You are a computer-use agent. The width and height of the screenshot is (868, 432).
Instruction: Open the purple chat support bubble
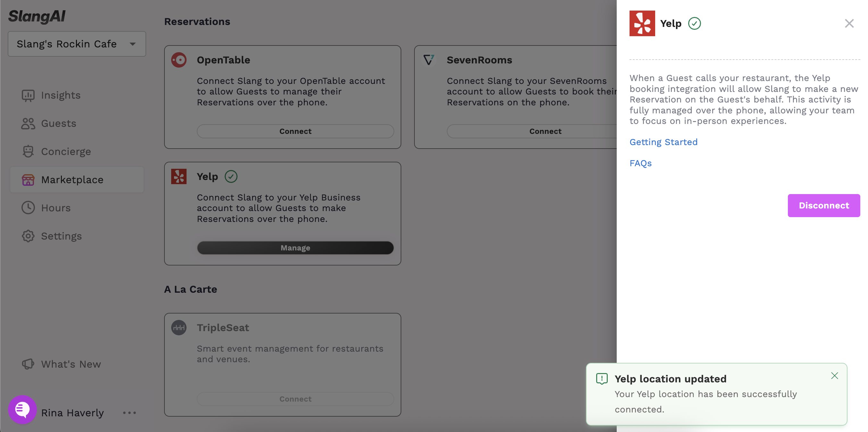tap(22, 410)
